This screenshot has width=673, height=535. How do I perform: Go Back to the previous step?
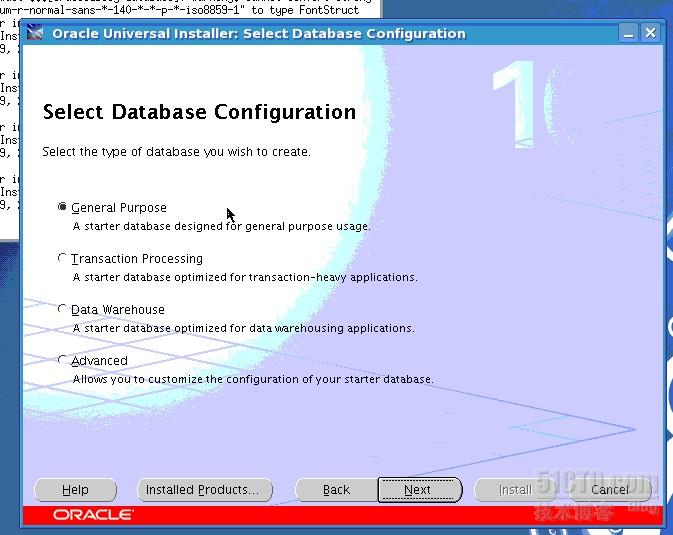pos(336,489)
